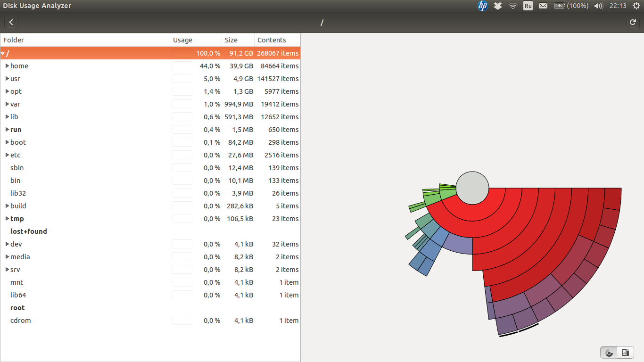Select the bin folder row
The height and width of the screenshot is (362, 644).
[150, 181]
